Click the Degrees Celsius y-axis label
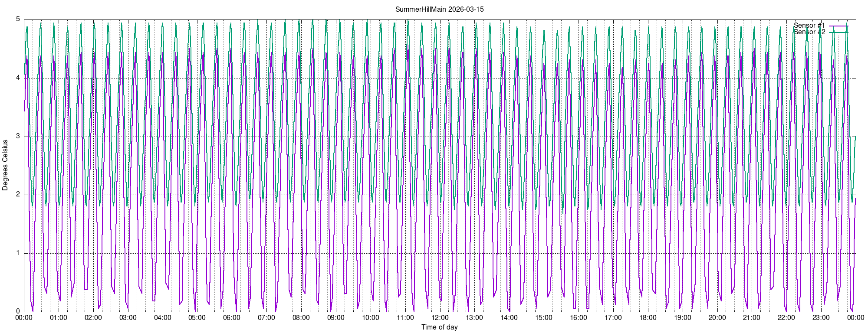The width and height of the screenshot is (868, 333). pyautogui.click(x=5, y=165)
